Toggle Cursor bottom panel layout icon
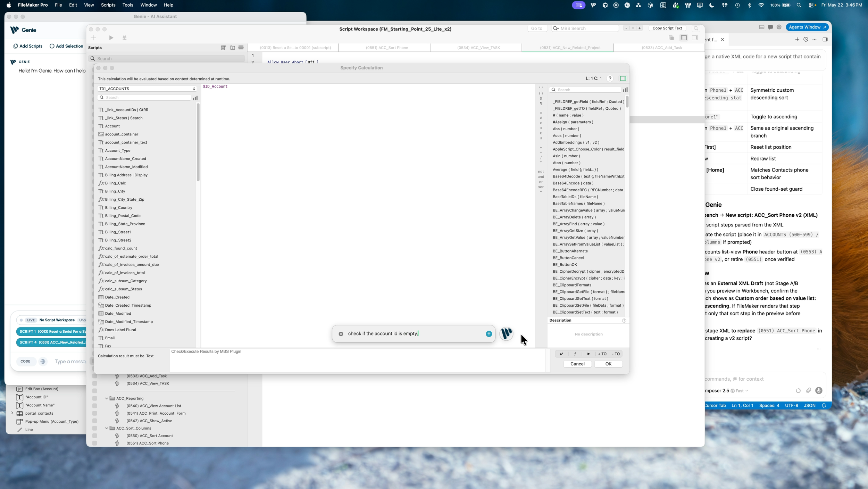This screenshot has height=489, width=868. (761, 27)
